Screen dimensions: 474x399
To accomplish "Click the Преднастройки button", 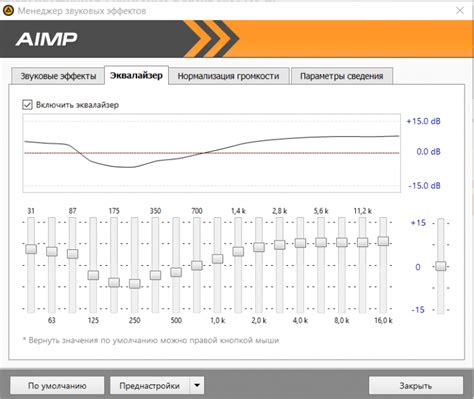I will pyautogui.click(x=150, y=386).
